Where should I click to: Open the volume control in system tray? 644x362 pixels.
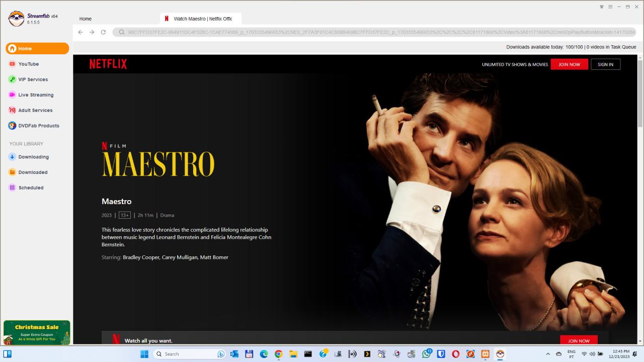592,354
